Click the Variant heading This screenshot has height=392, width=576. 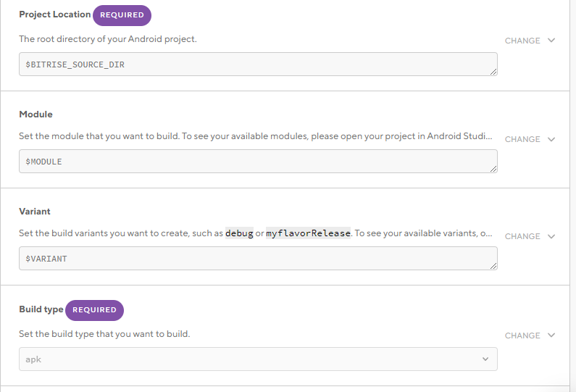tap(35, 212)
